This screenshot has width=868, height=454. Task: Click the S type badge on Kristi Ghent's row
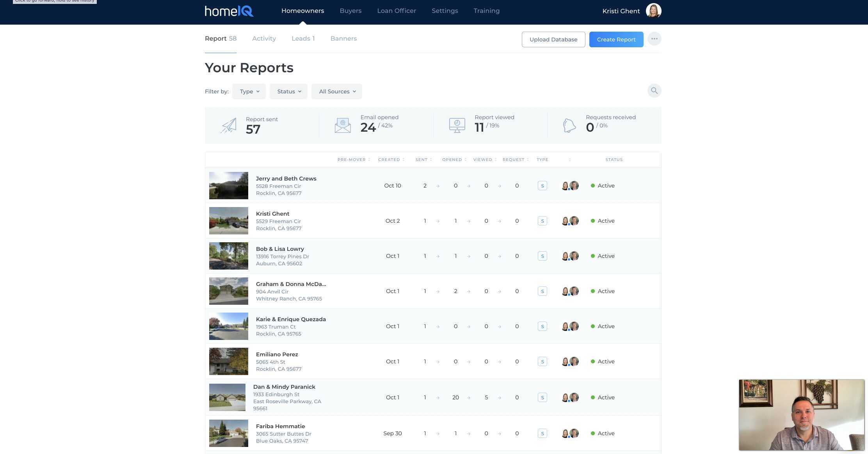pos(542,221)
